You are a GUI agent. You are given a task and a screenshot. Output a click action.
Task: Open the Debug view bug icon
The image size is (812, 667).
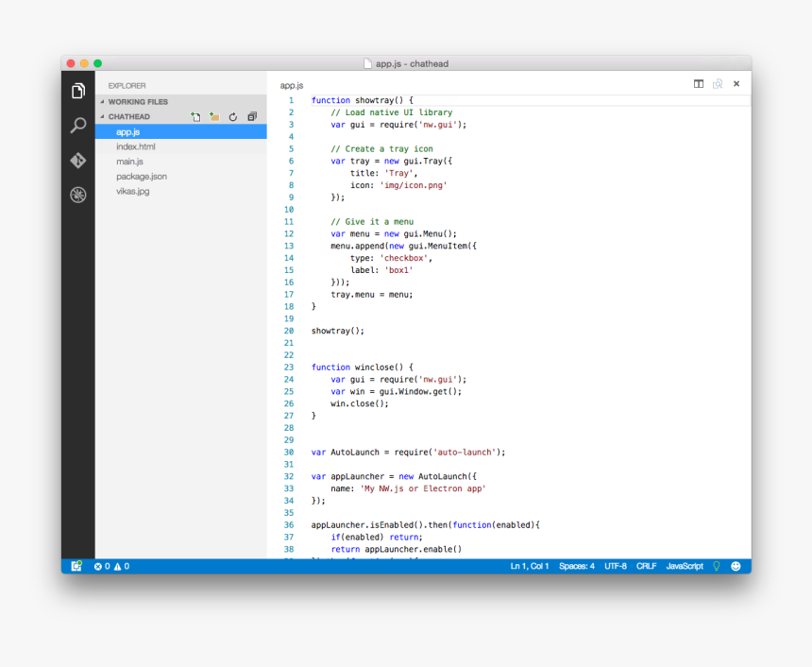click(78, 195)
